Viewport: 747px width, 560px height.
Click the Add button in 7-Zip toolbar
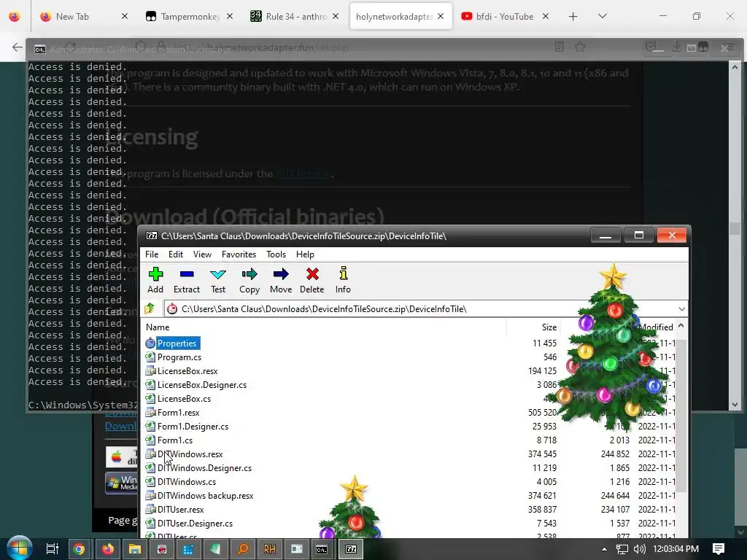click(155, 280)
